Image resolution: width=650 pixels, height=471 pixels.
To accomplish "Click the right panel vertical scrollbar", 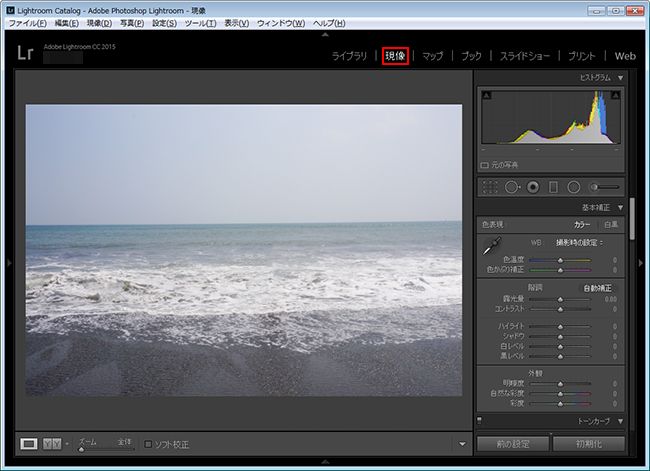I will [x=632, y=219].
